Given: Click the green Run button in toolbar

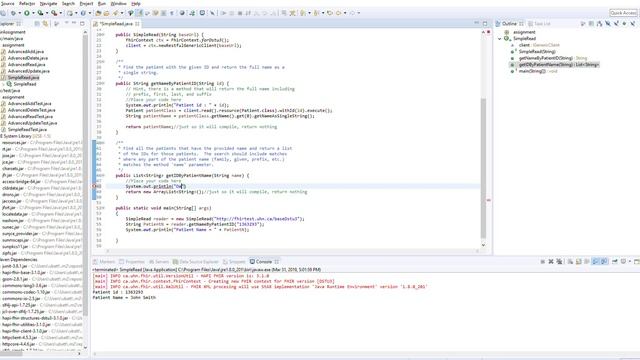Looking at the screenshot, I should click(x=27, y=13).
